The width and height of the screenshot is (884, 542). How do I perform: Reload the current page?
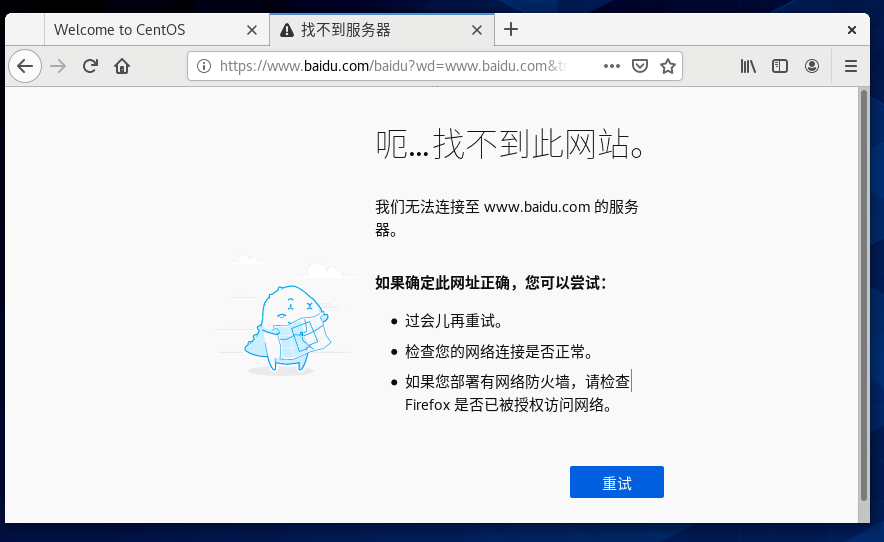[90, 66]
